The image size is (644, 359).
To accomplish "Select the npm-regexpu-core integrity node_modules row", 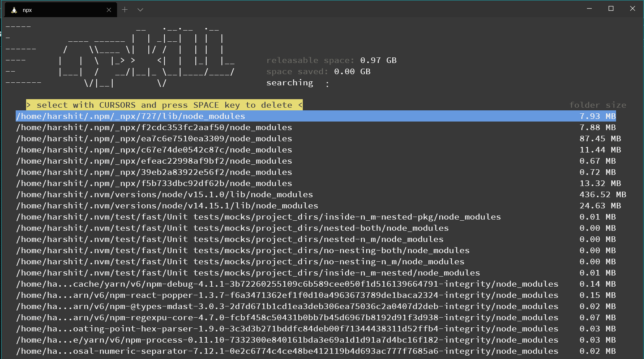I will [x=287, y=317].
